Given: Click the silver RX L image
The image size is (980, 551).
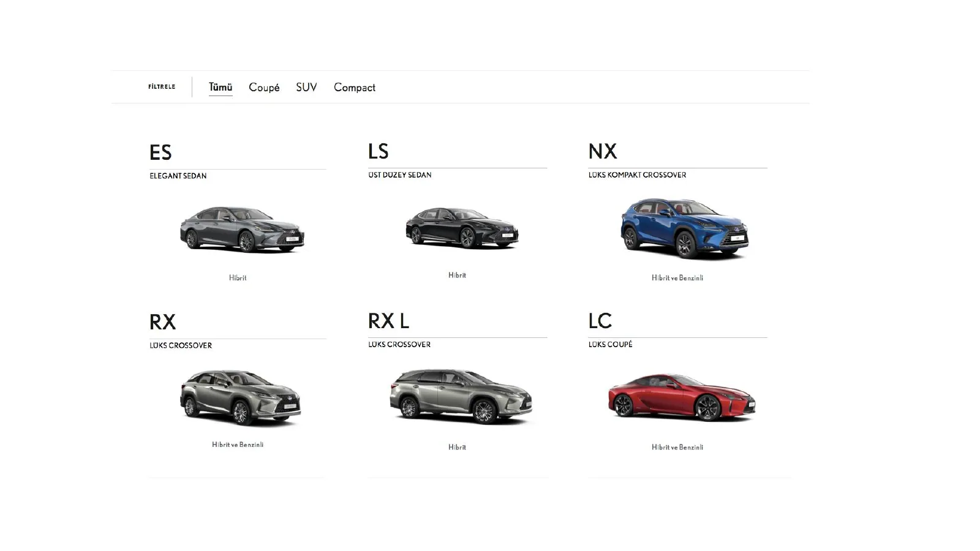Looking at the screenshot, I should [x=461, y=395].
